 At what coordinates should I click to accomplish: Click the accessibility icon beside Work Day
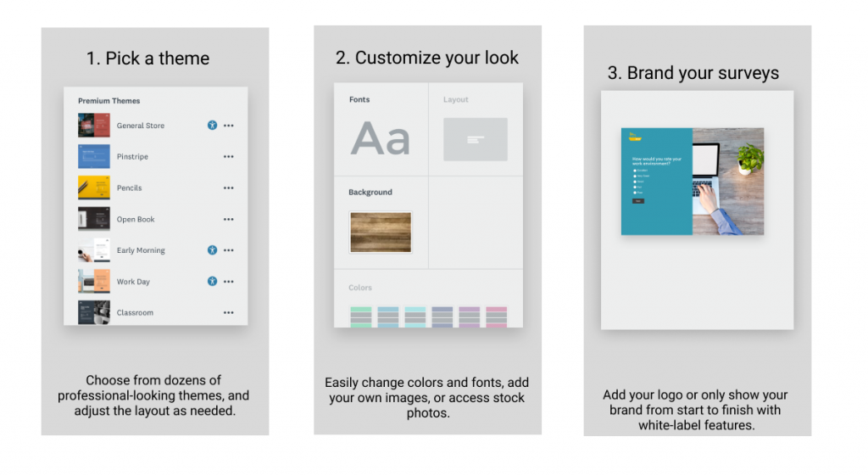(212, 281)
